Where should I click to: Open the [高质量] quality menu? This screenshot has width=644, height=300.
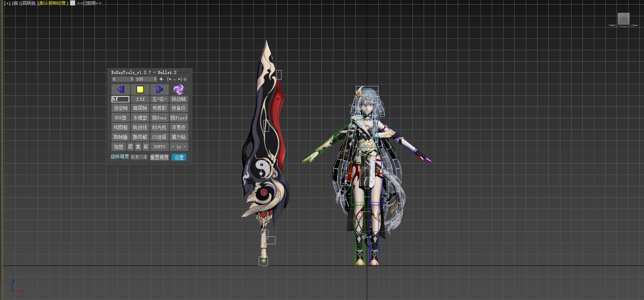click(29, 3)
